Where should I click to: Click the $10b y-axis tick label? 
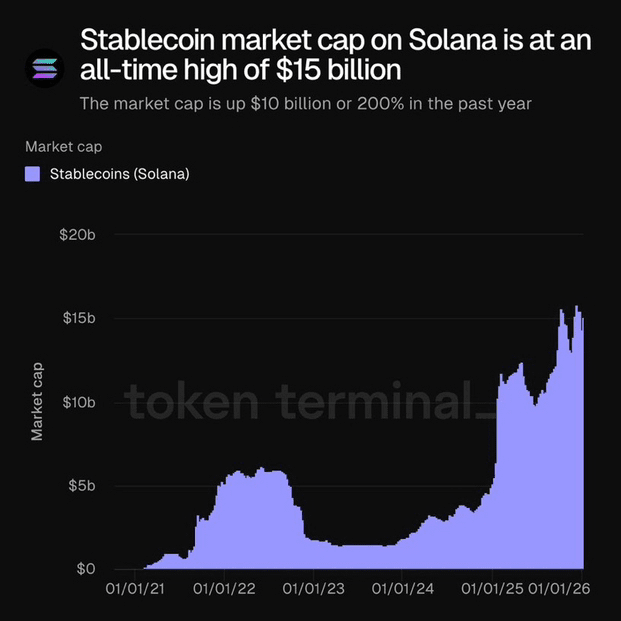tap(77, 402)
